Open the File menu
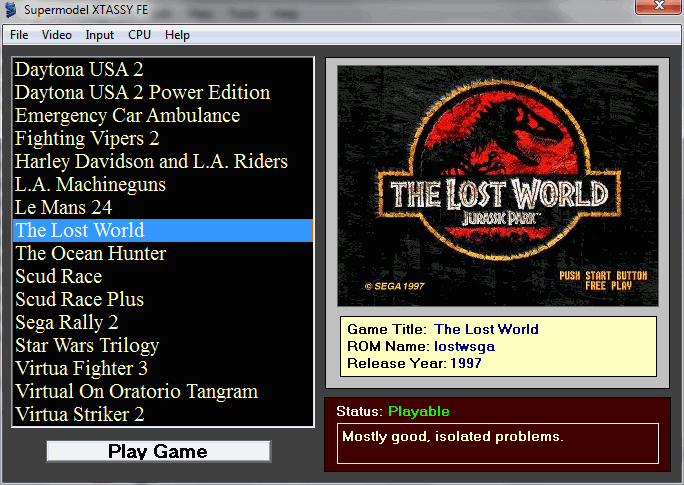Viewport: 684px width, 485px height. (19, 35)
